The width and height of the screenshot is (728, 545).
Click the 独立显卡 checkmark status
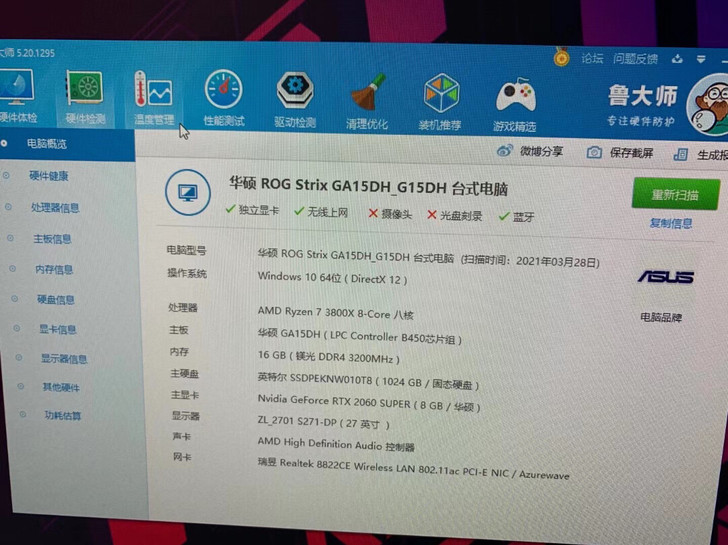(x=252, y=210)
